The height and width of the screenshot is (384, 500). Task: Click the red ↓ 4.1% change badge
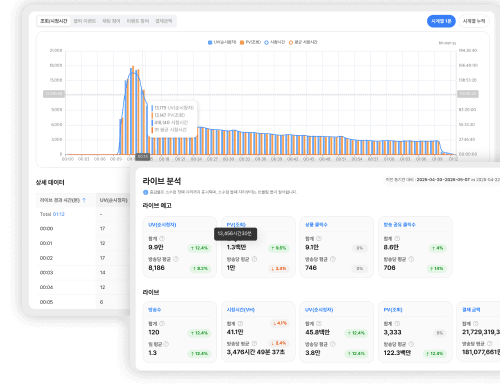click(x=280, y=323)
